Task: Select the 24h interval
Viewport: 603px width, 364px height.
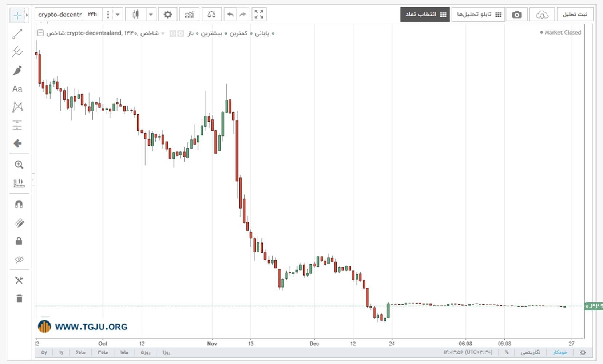Action: tap(92, 14)
